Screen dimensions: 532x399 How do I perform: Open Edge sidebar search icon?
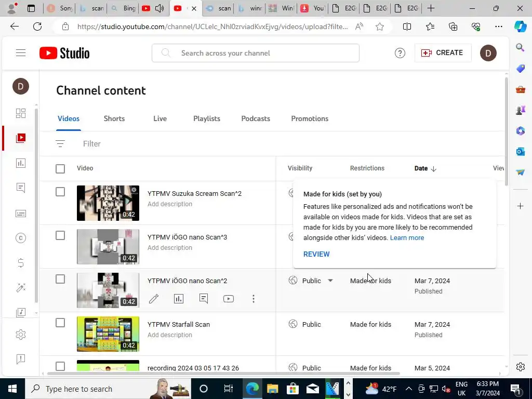pyautogui.click(x=520, y=47)
